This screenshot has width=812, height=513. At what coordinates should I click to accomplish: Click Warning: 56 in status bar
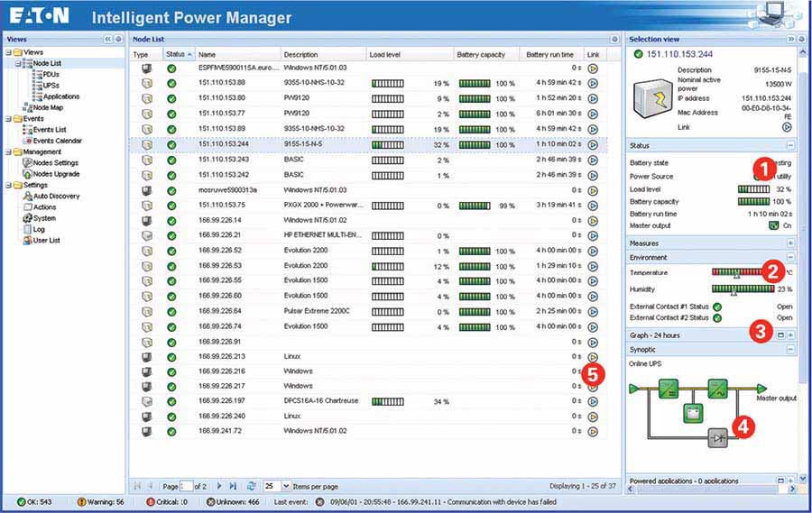coord(100,501)
